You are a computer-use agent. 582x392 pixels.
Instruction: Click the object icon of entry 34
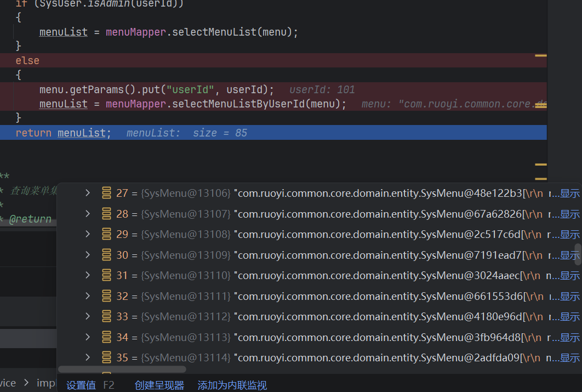click(x=106, y=337)
